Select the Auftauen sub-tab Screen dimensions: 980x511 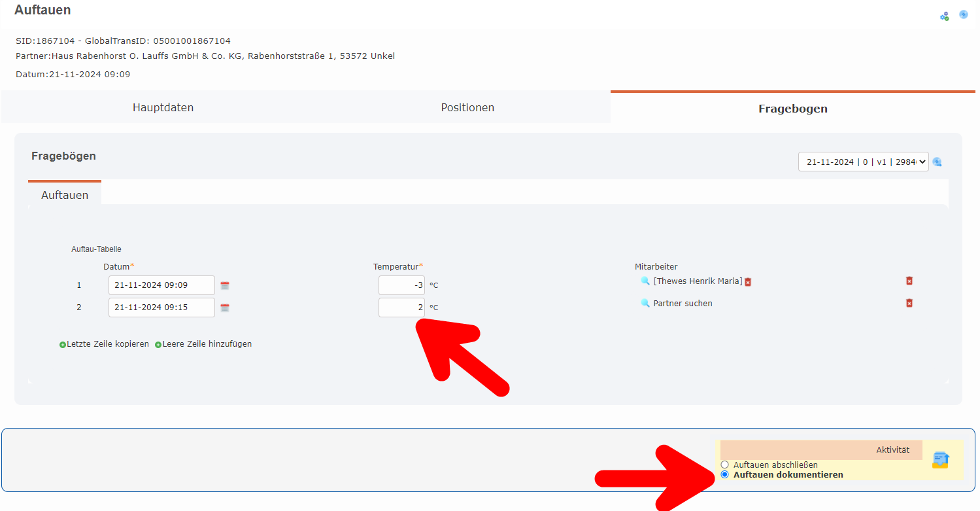[65, 195]
